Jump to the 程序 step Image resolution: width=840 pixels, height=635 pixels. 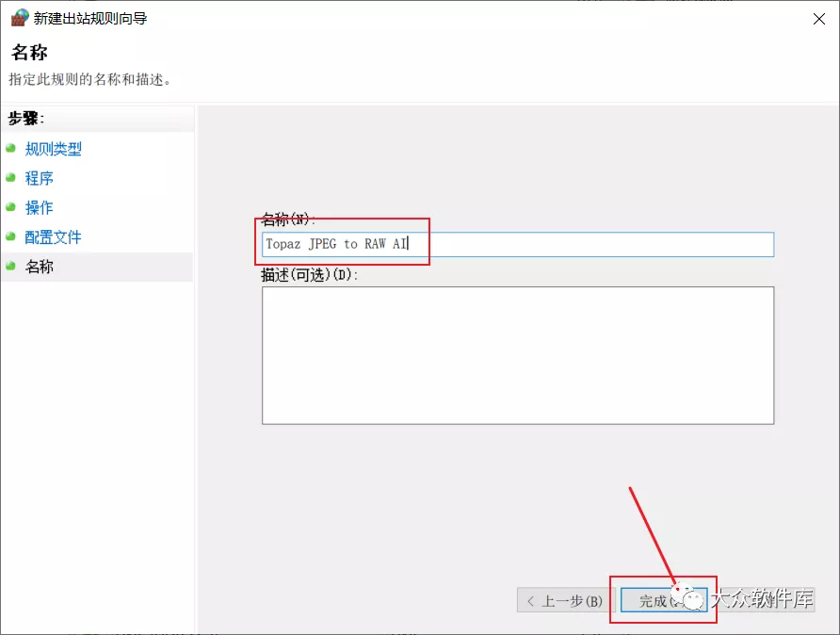coord(40,178)
